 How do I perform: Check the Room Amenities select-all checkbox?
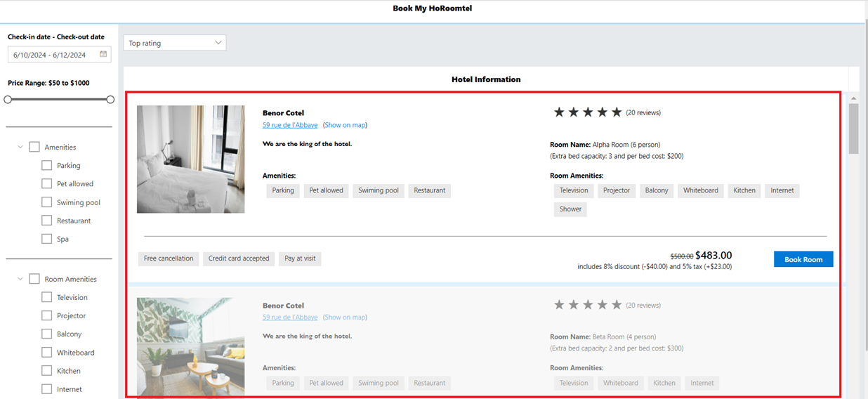(34, 279)
